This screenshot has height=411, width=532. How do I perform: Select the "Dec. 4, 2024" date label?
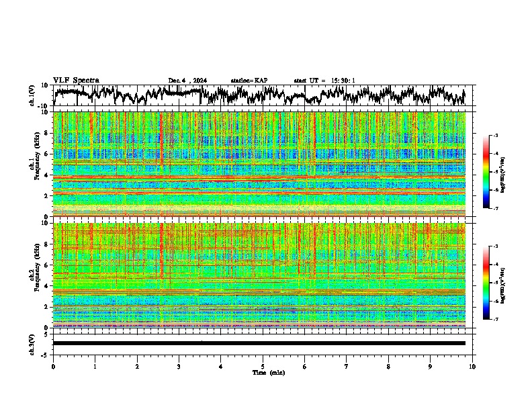(x=187, y=81)
